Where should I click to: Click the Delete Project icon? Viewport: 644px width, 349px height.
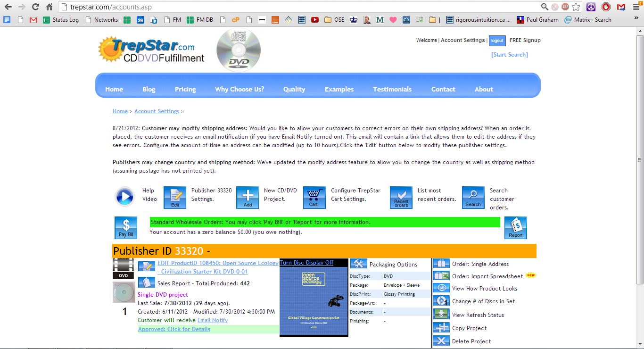tap(441, 341)
